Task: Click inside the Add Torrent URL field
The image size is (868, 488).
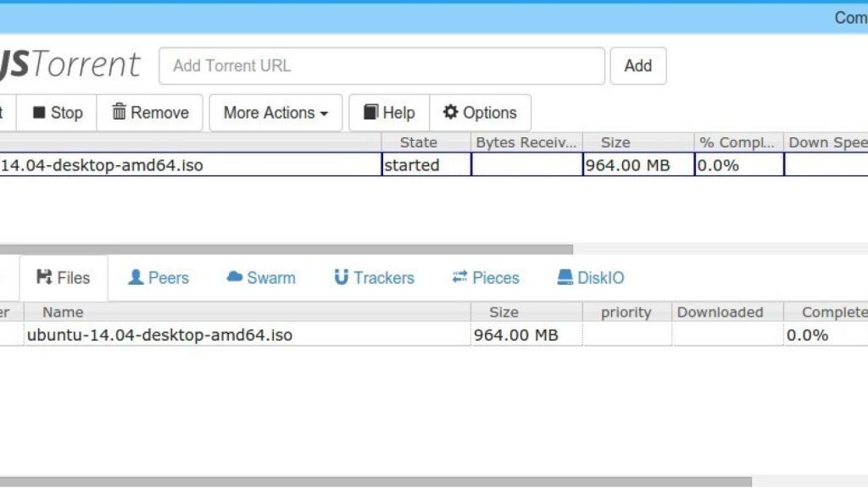Action: coord(381,65)
